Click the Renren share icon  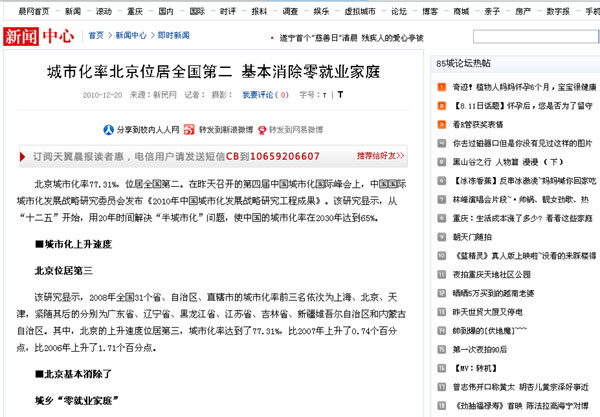point(109,130)
